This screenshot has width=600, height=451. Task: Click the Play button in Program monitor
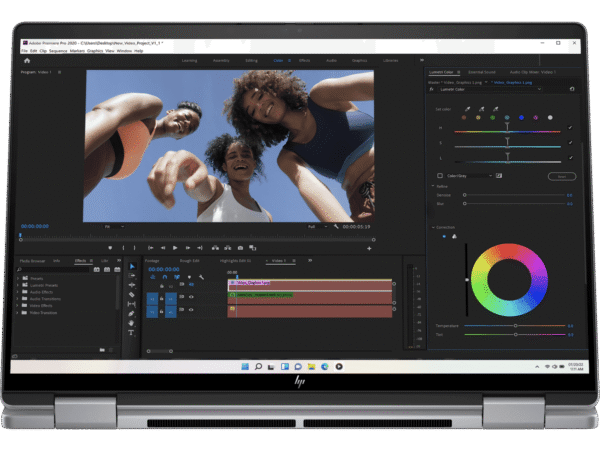pyautogui.click(x=175, y=247)
